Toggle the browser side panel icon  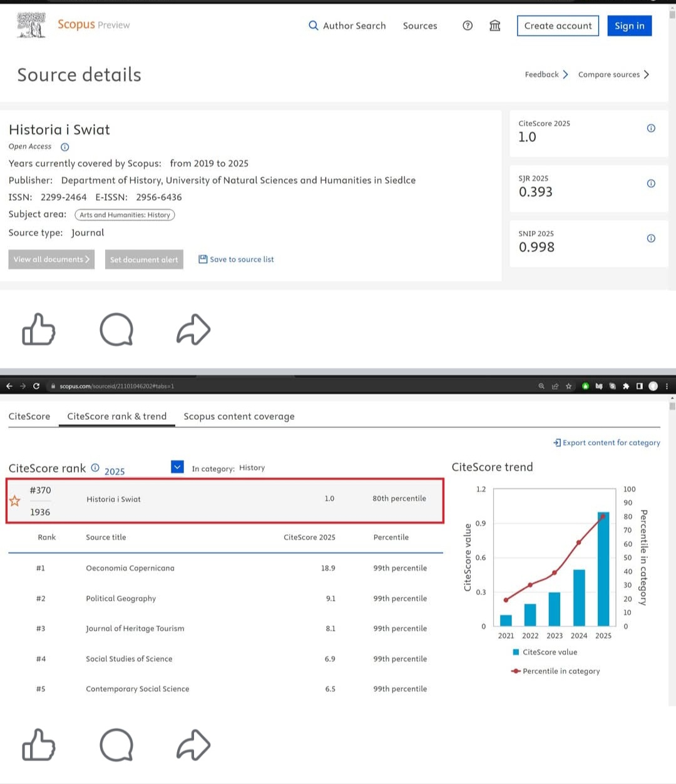(639, 386)
